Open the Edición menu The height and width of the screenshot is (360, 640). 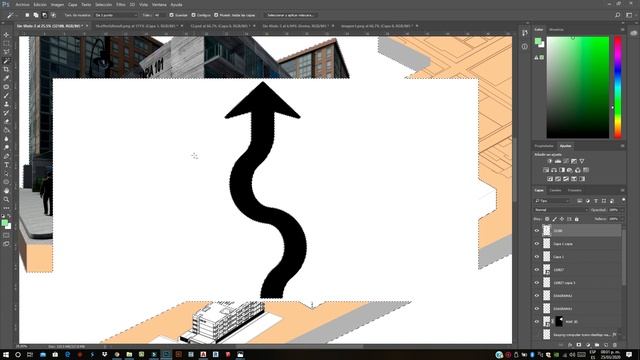[x=40, y=4]
